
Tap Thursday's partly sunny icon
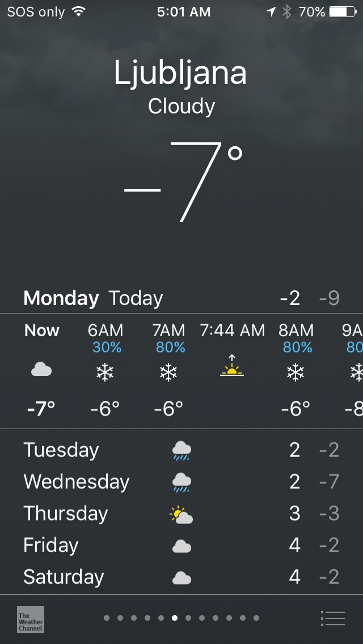[181, 515]
